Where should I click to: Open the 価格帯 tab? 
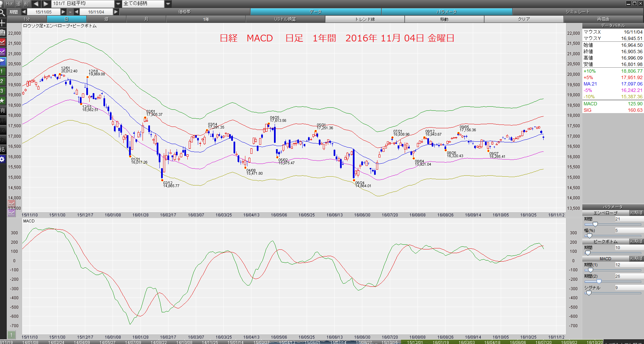185,12
